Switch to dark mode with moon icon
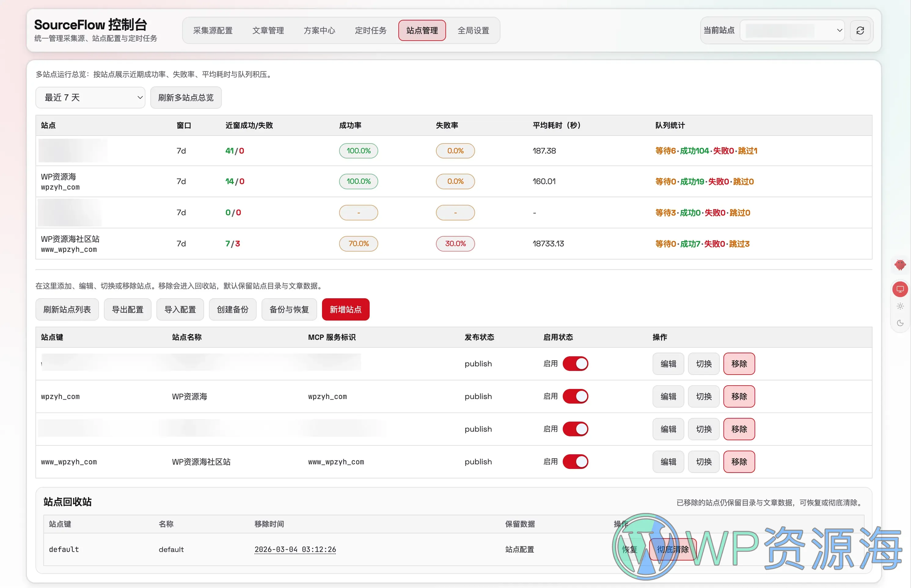 (x=900, y=323)
